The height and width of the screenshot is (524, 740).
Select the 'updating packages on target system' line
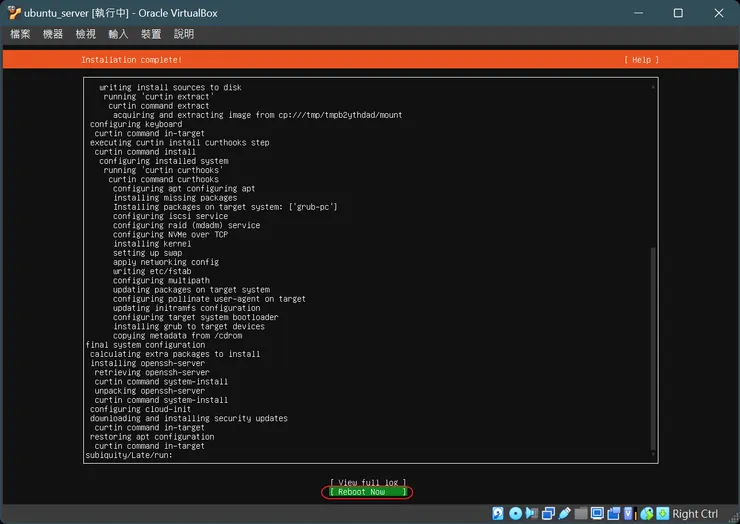tap(191, 290)
